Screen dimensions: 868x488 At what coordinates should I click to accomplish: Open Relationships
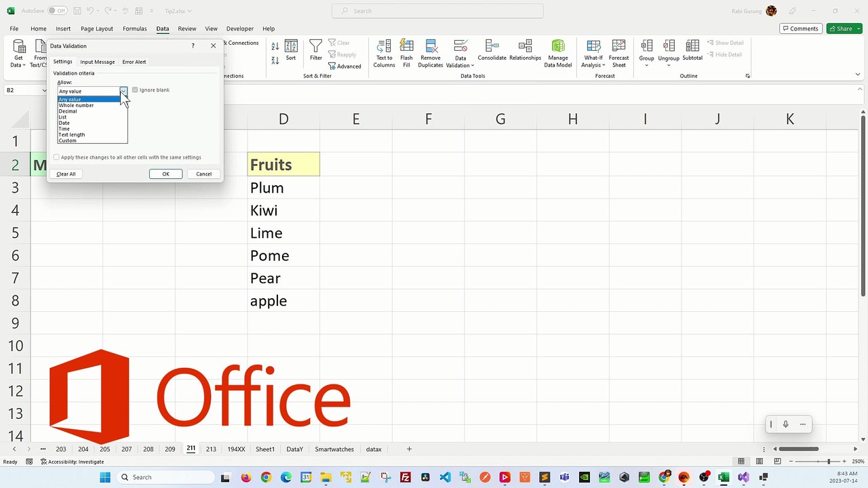[525, 51]
